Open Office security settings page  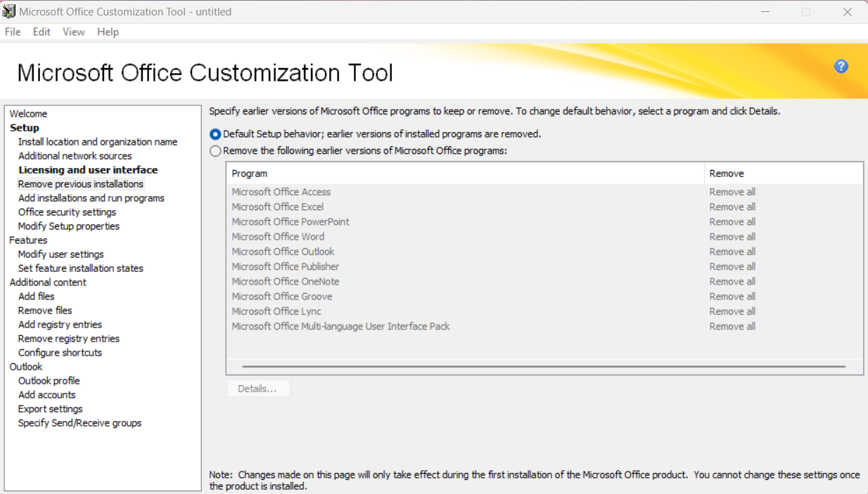click(67, 212)
